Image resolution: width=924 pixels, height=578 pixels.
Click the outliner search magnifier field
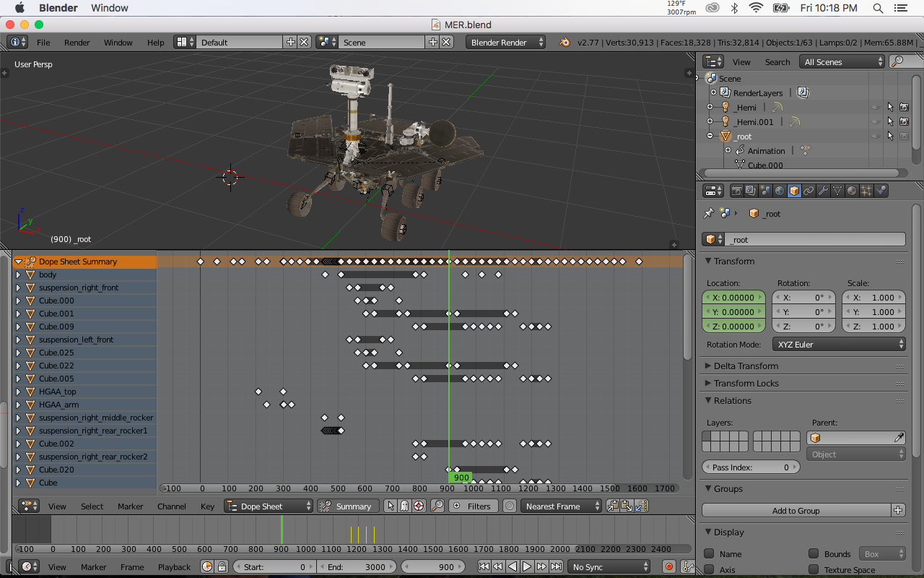[x=905, y=62]
